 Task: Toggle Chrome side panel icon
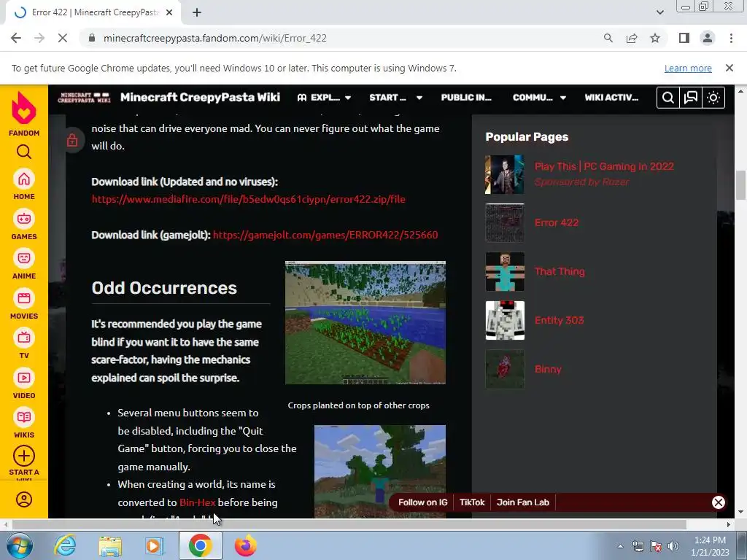684,38
